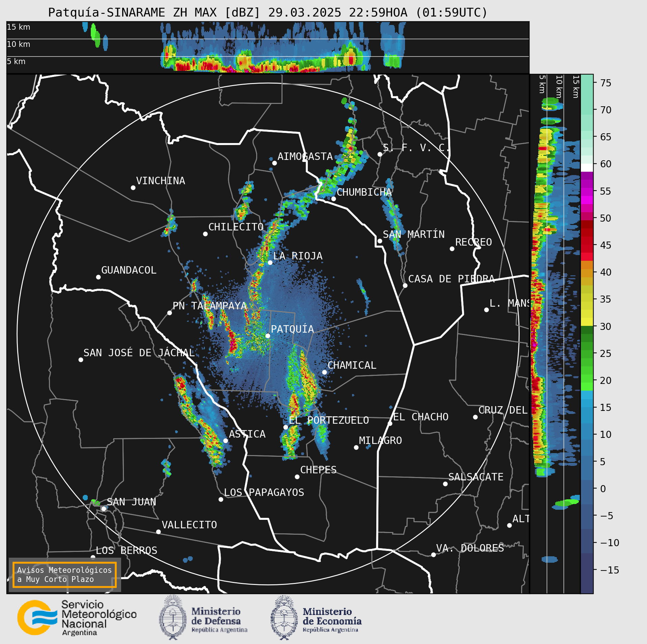Viewport: 647px width, 644px height.
Task: Click the 5 km label in top cross-section
Action: [x=16, y=61]
